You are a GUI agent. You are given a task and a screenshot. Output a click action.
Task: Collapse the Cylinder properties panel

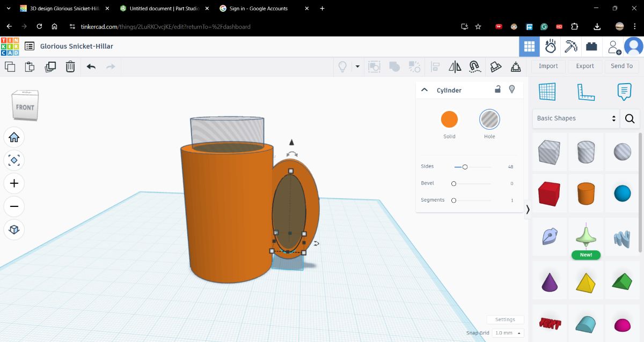425,90
